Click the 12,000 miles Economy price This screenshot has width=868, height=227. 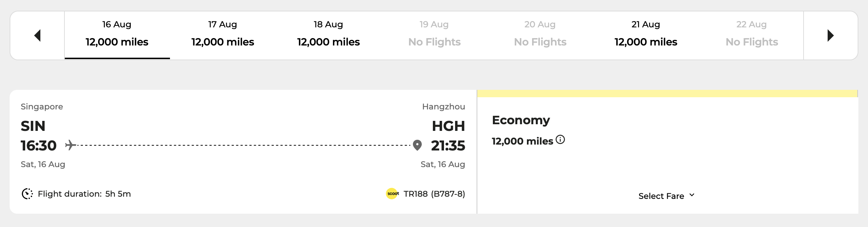tap(522, 141)
